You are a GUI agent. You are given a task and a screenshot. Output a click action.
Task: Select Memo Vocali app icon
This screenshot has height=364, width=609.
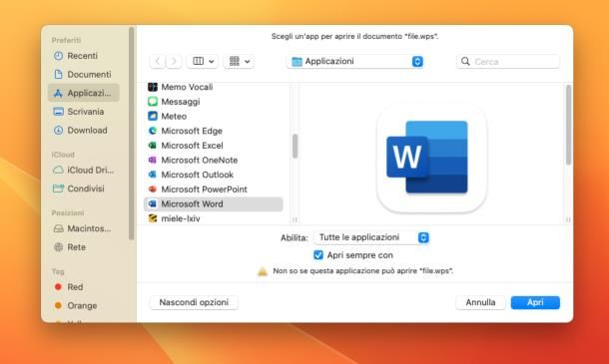click(x=153, y=87)
